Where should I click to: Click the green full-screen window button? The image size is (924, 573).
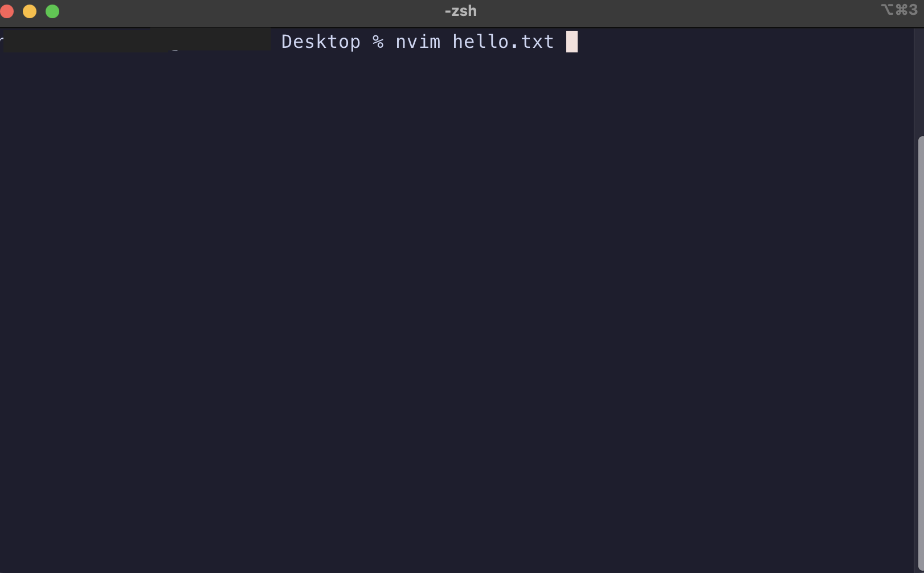[x=52, y=11]
